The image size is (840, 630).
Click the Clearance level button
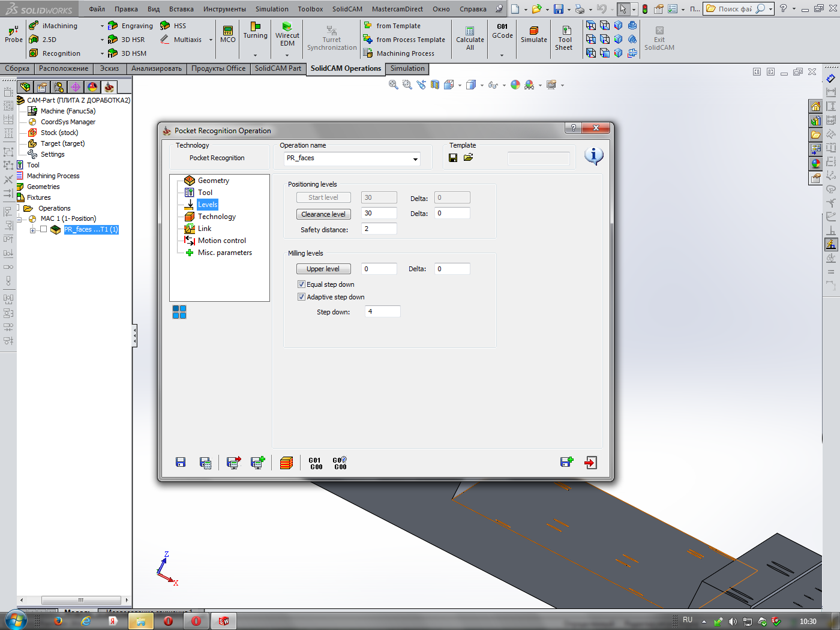pos(323,214)
